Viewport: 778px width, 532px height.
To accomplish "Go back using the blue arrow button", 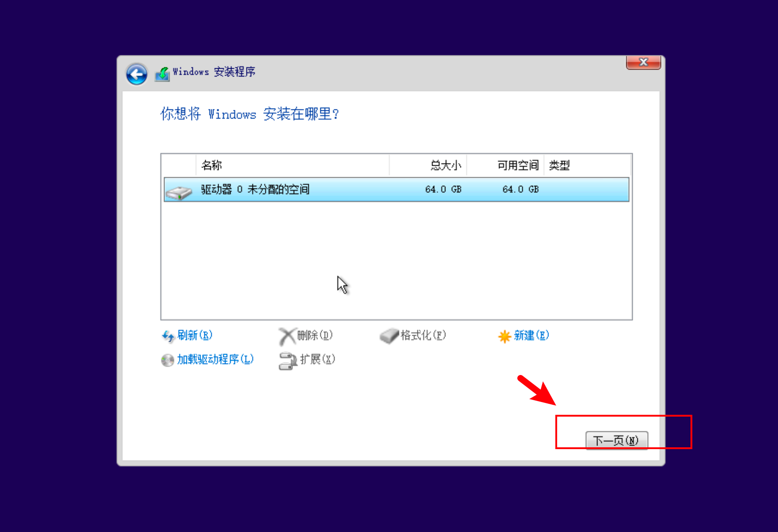I will 137,74.
